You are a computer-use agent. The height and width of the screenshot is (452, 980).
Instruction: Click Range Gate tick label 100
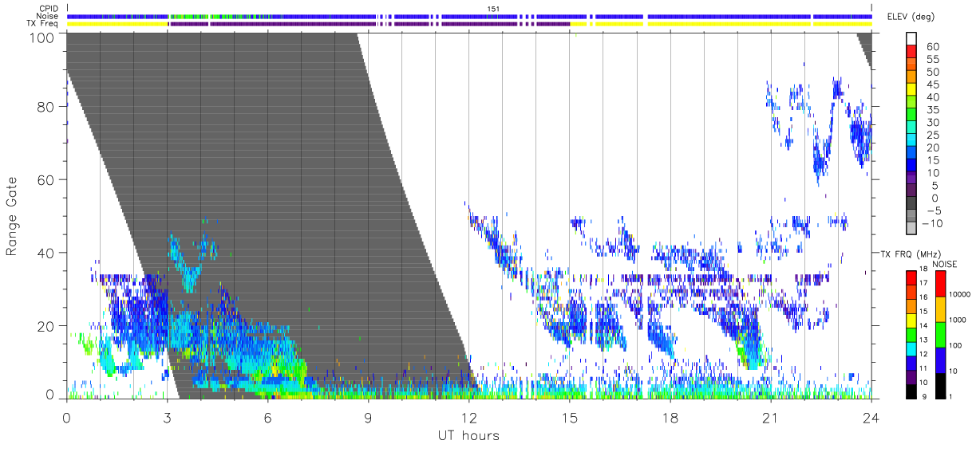pyautogui.click(x=42, y=37)
